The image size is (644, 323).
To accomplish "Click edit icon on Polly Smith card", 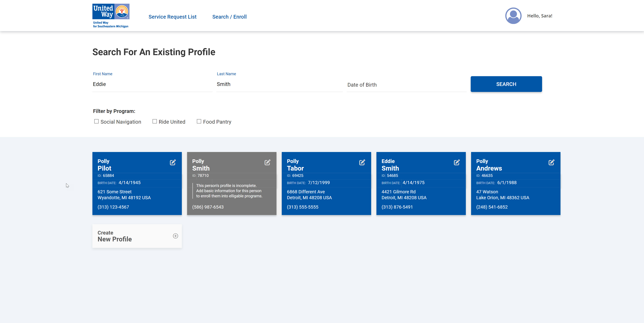I will point(267,162).
